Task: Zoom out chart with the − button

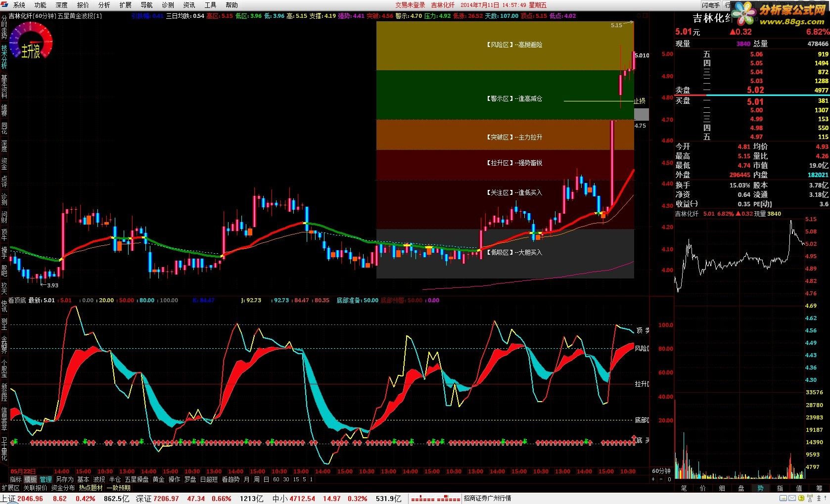Action: (x=661, y=479)
